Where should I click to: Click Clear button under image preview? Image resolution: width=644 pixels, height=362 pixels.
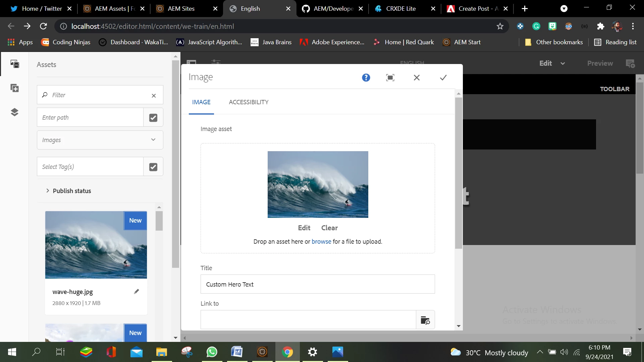click(329, 228)
